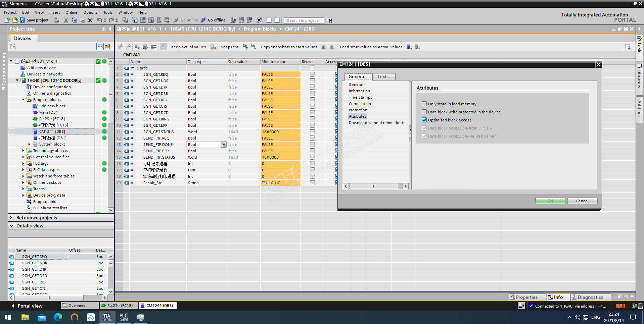Image resolution: width=644 pixels, height=324 pixels.
Task: Click the Save project icon
Action: 22,20
